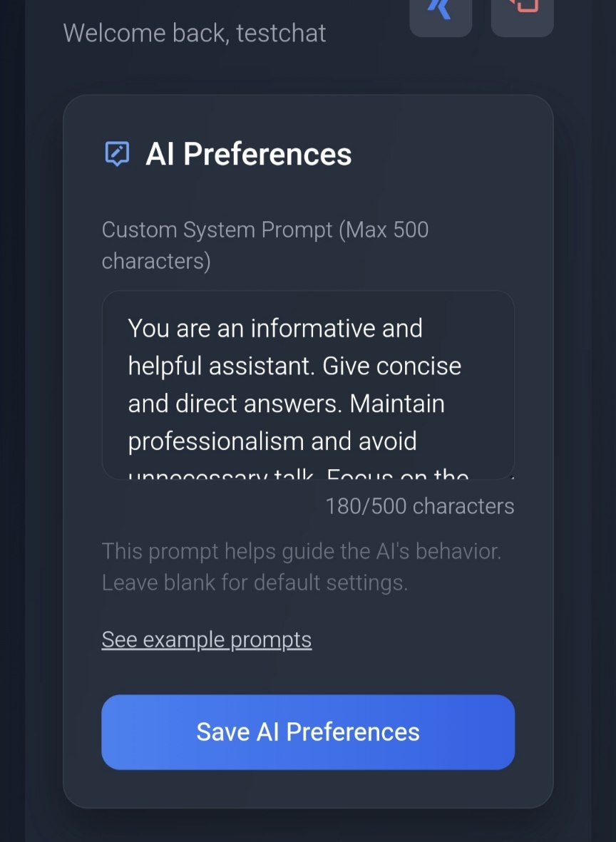The height and width of the screenshot is (842, 616).
Task: Place cursor on the word "informative"
Action: click(x=337, y=329)
